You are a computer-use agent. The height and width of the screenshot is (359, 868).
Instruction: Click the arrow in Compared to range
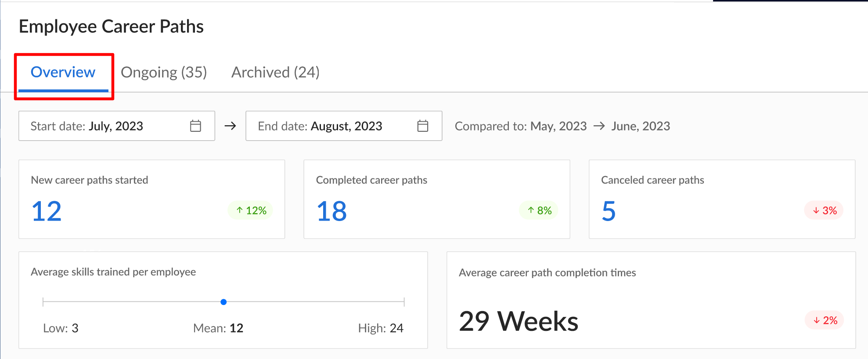coord(599,126)
